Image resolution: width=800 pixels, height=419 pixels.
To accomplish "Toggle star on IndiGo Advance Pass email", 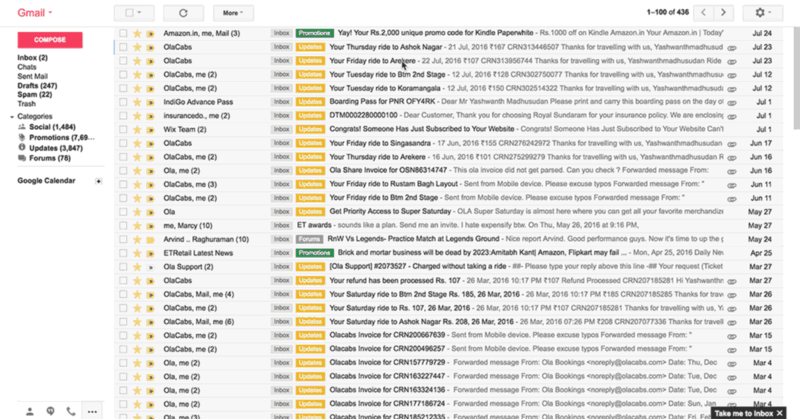I will pyautogui.click(x=137, y=102).
